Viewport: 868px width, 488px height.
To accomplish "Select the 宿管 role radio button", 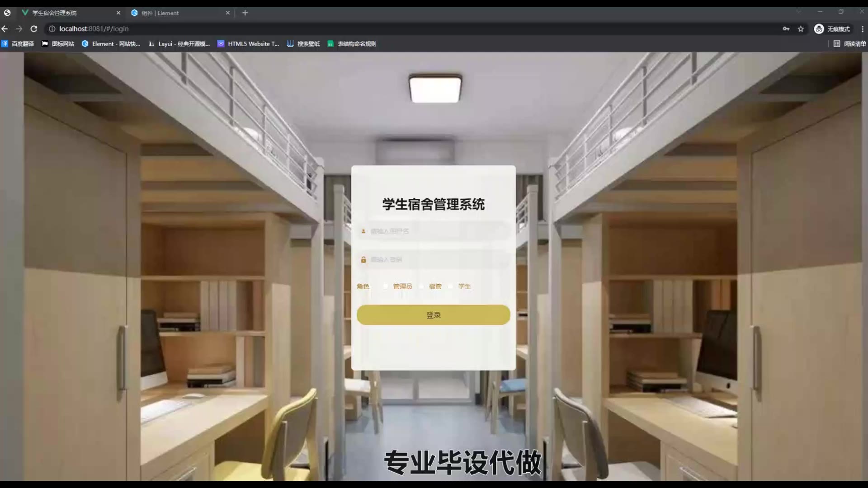I will tap(422, 286).
